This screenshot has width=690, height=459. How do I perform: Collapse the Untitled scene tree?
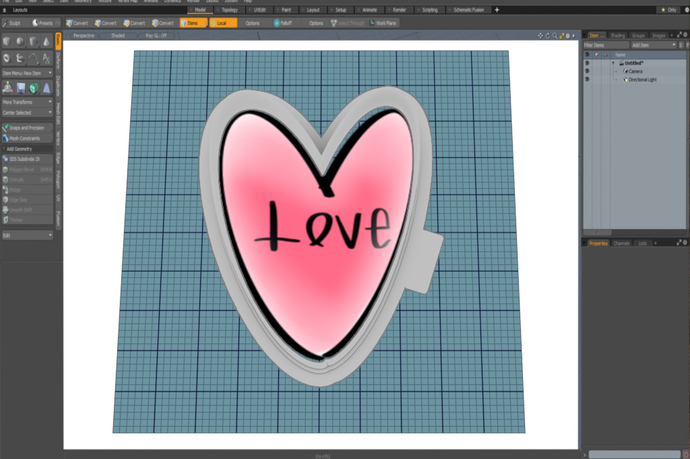613,63
